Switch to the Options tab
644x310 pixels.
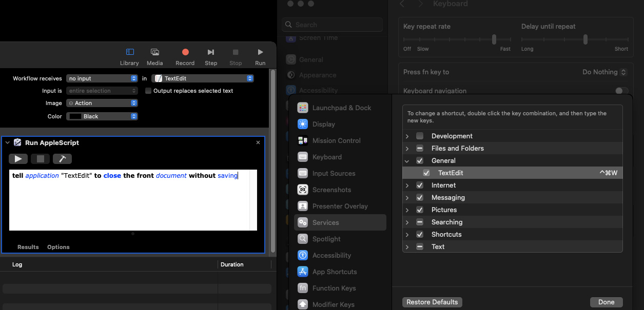click(58, 247)
